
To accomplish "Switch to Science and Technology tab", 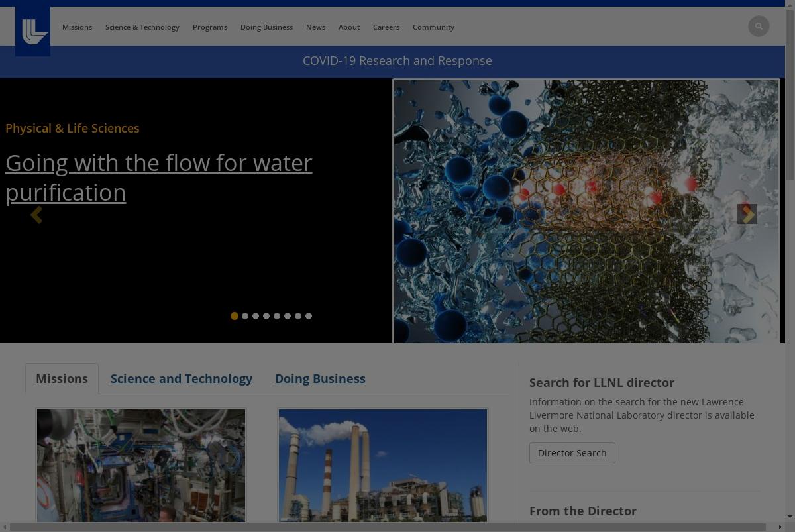I will point(182,378).
